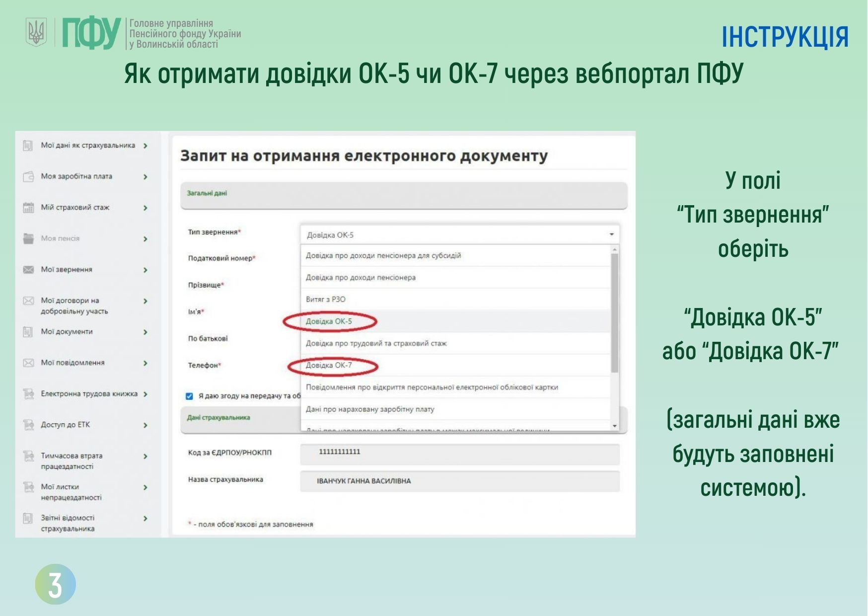Open the Тип звернення dropdown
868x616 pixels.
point(459,234)
